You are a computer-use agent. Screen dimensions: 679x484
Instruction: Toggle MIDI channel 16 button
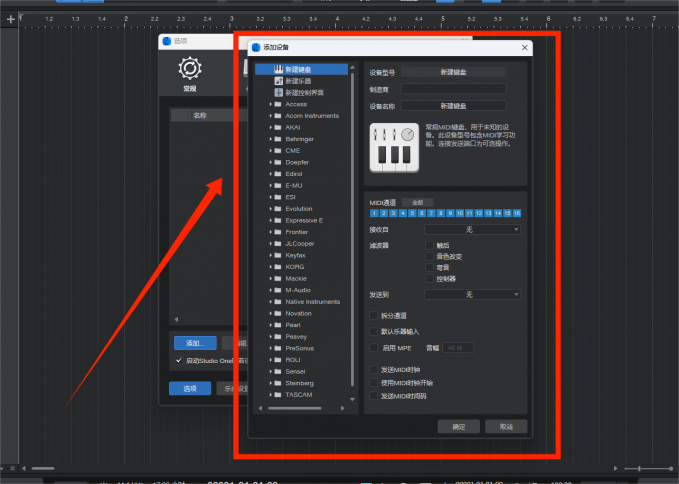point(517,213)
